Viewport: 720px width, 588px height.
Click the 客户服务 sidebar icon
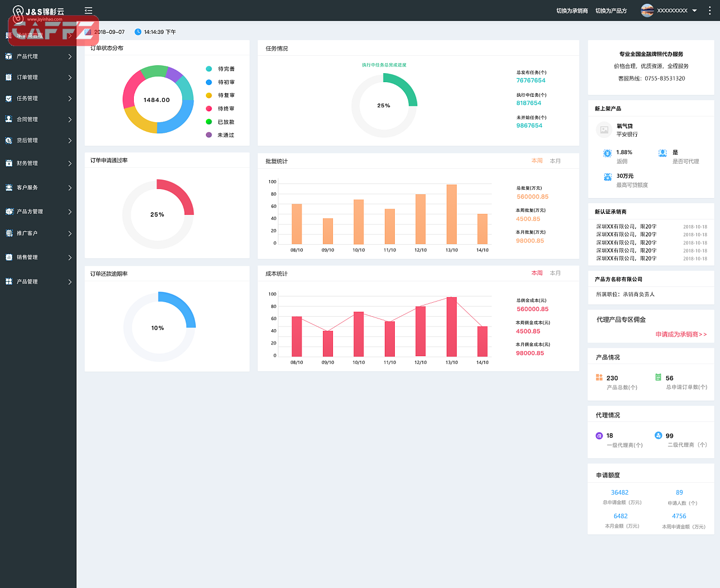tap(8, 187)
